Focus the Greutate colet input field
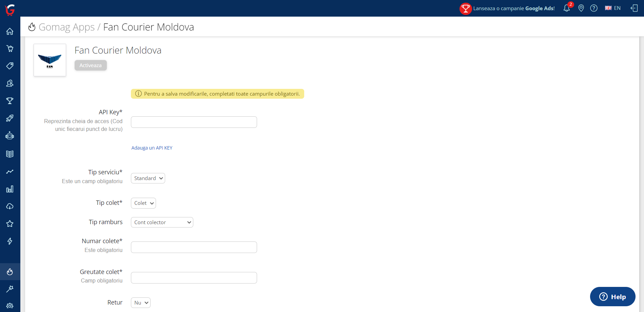This screenshot has height=312, width=644. tap(194, 278)
